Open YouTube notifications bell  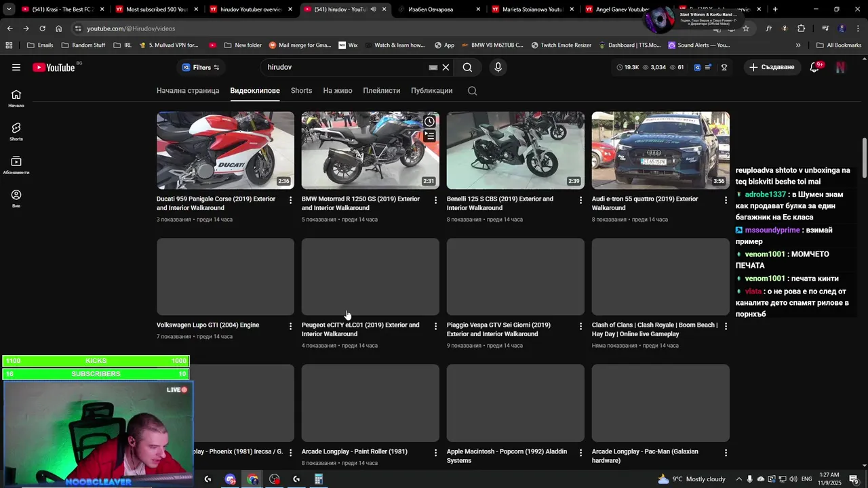[x=814, y=67]
